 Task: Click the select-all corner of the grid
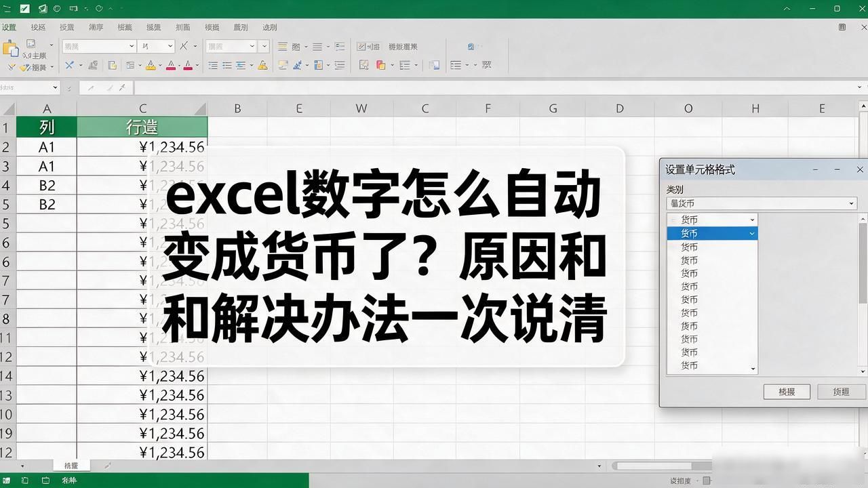[8, 108]
